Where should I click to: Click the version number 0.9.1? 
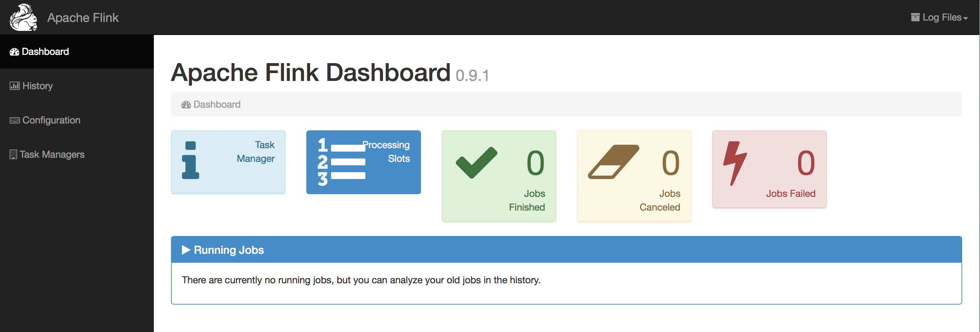(472, 75)
